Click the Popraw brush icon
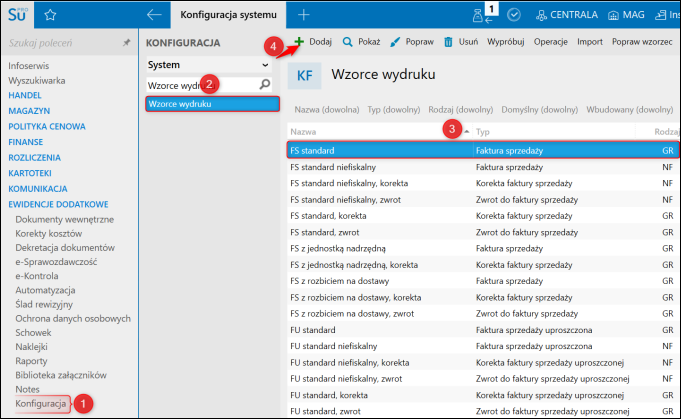 pyautogui.click(x=395, y=42)
